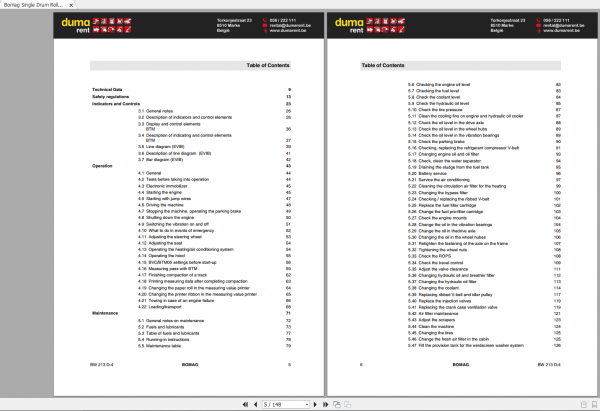Click the greyed go-forward view icon
The width and height of the screenshot is (600, 411).
tap(348, 404)
